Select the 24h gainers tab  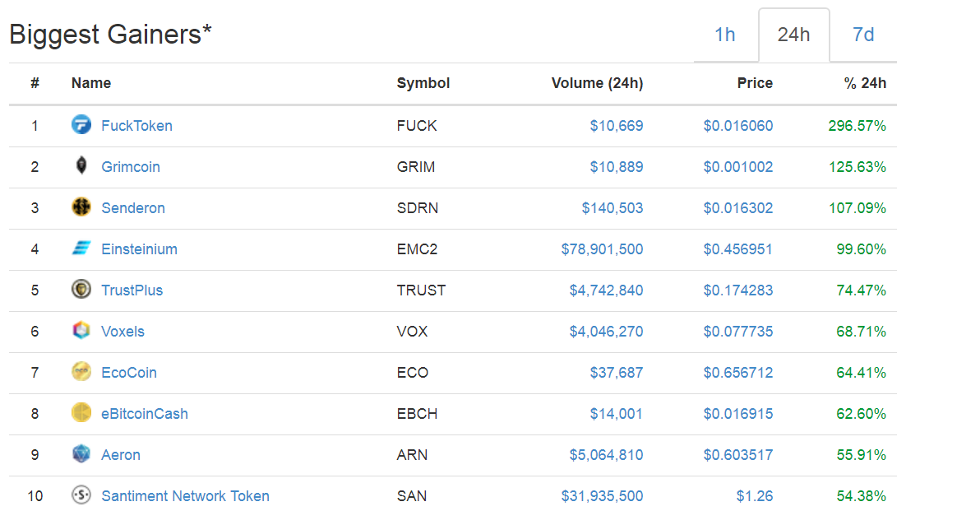pos(793,35)
